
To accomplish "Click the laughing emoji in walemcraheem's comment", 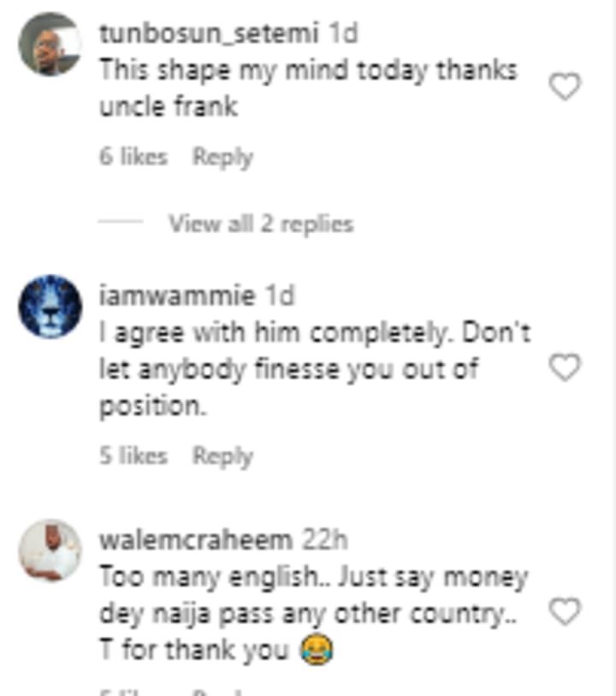I will pos(317,650).
